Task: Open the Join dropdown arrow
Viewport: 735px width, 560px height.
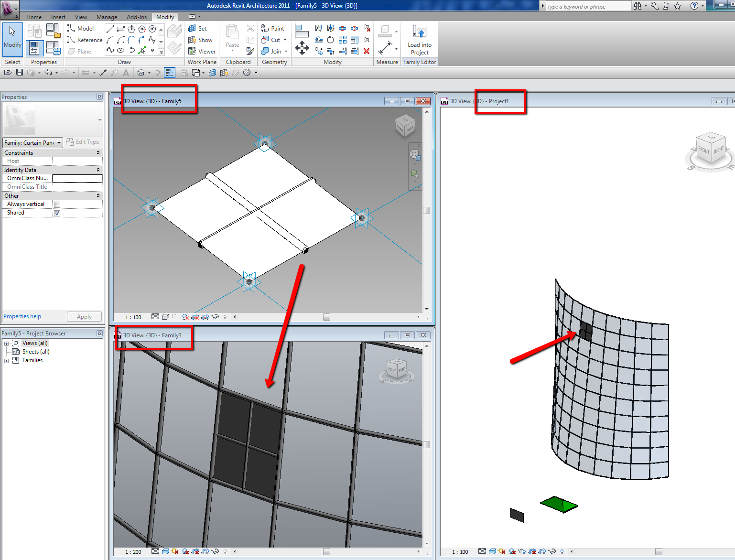Action: click(286, 52)
